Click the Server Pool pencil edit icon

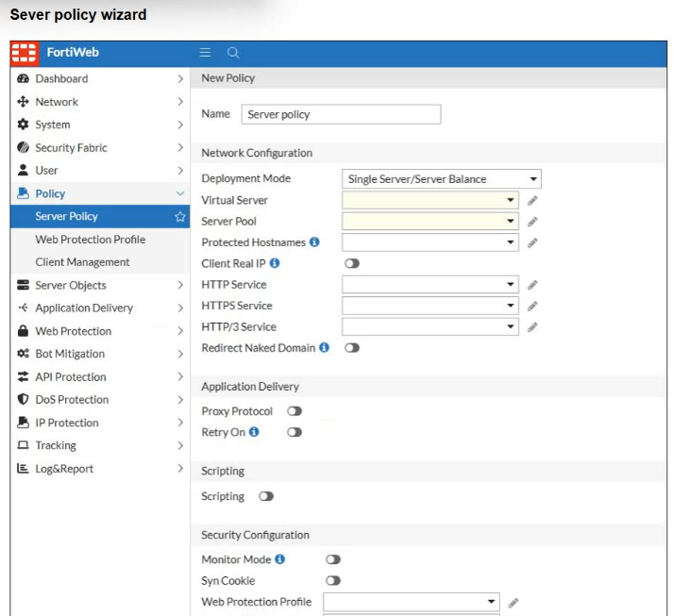click(532, 222)
